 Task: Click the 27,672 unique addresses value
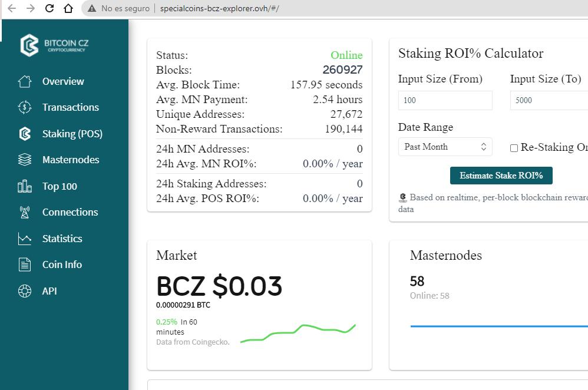[x=346, y=114]
